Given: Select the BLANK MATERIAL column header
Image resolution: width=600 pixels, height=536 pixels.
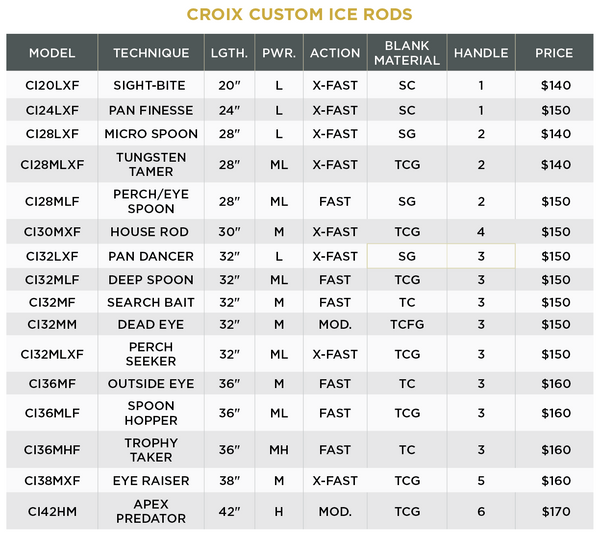Looking at the screenshot, I should tap(406, 52).
